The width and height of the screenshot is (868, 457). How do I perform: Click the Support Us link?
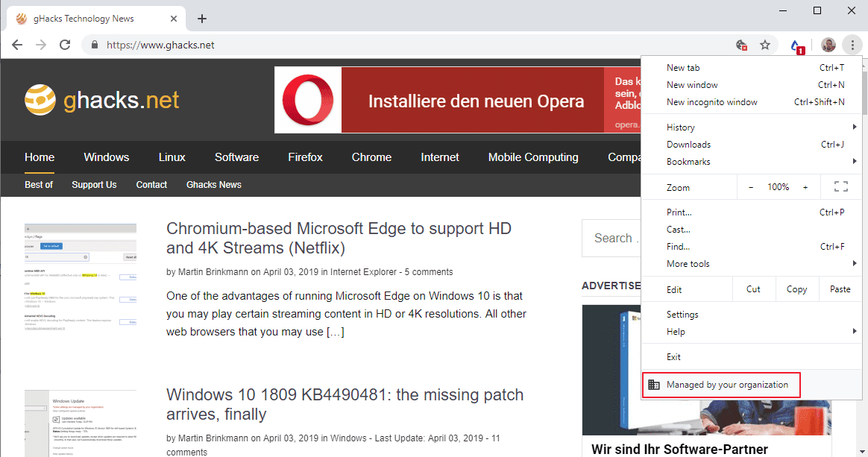tap(94, 185)
